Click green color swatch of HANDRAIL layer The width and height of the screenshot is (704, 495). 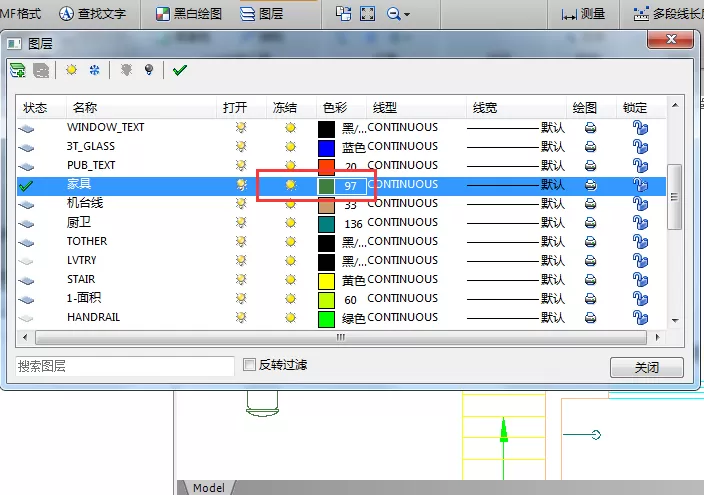click(326, 319)
